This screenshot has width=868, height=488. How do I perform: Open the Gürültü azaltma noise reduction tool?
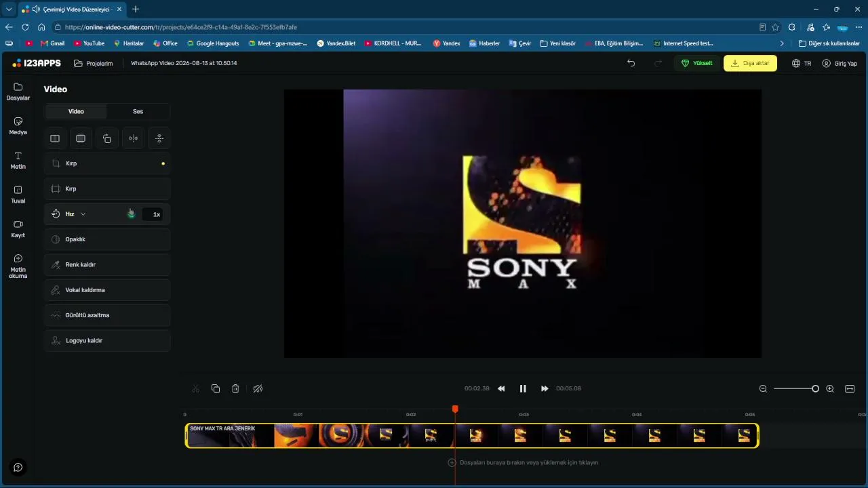[x=107, y=315]
